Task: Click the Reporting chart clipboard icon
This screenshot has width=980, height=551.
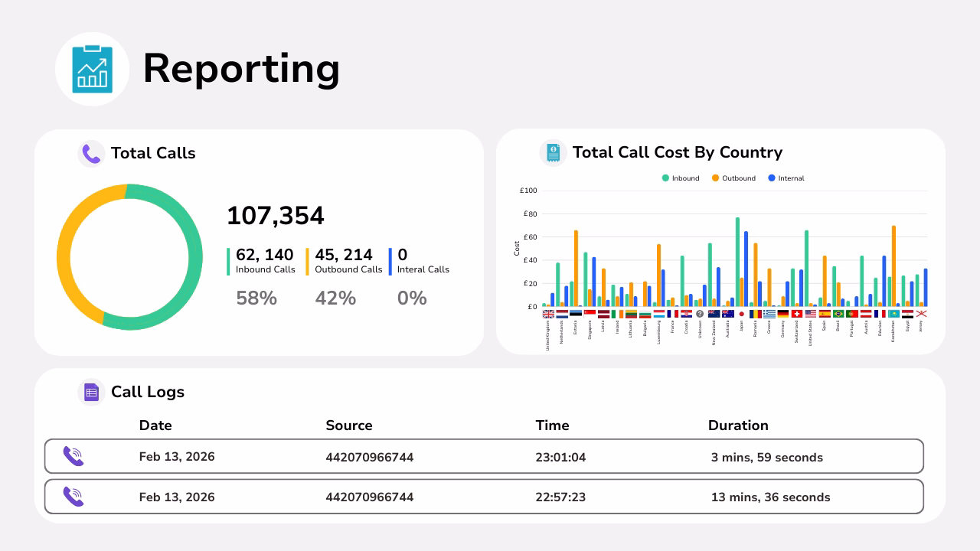Action: pos(92,69)
